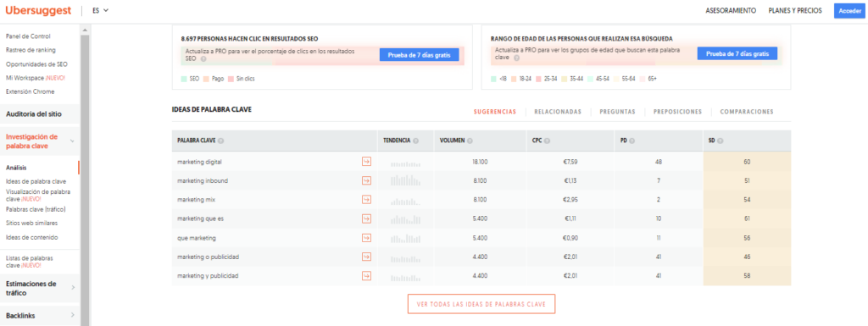
Task: Click the PD value 48
Action: [658, 162]
